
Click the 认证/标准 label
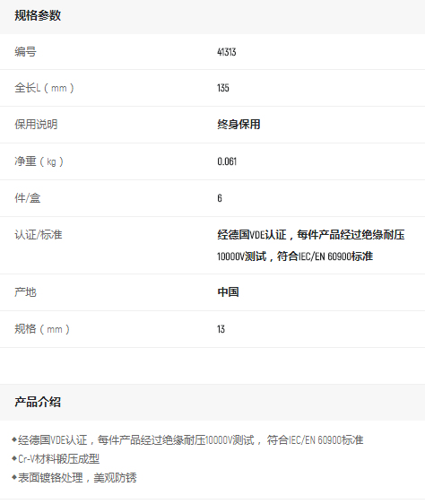pyautogui.click(x=39, y=235)
